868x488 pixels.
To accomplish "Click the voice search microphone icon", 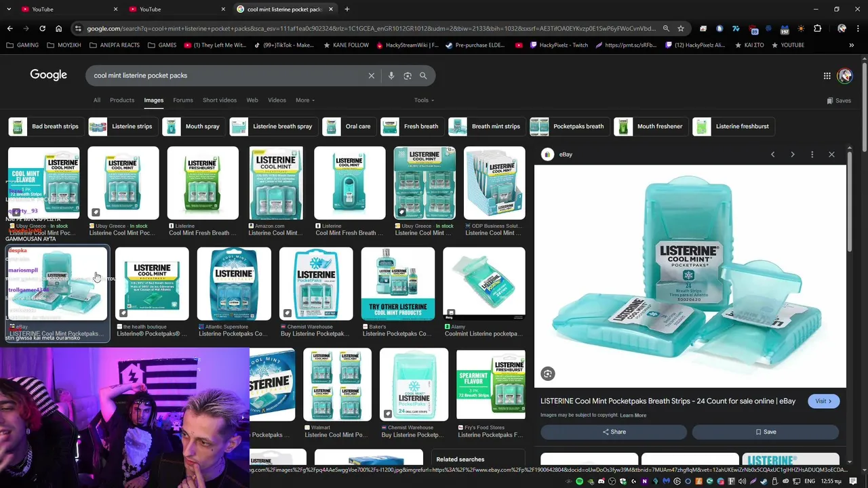I will pos(391,76).
